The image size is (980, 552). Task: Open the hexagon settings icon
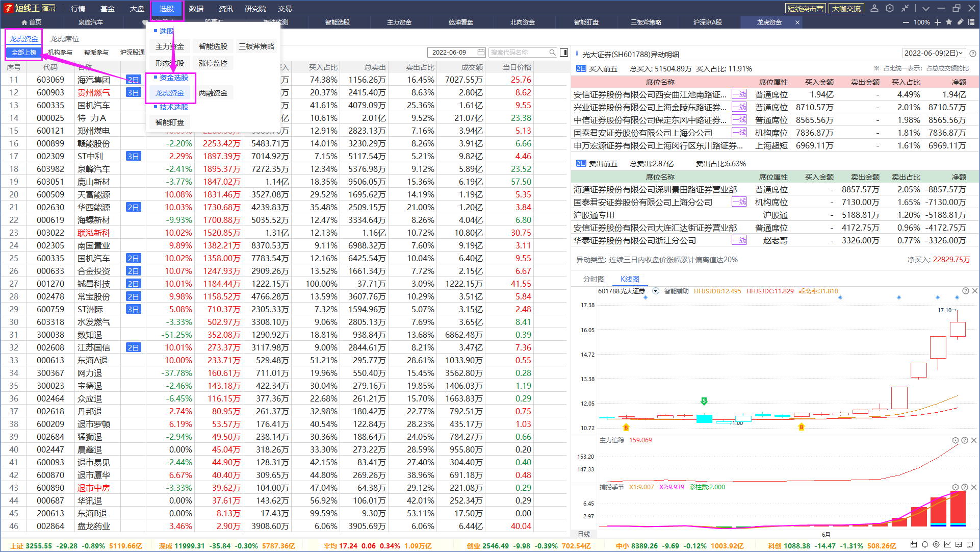890,8
